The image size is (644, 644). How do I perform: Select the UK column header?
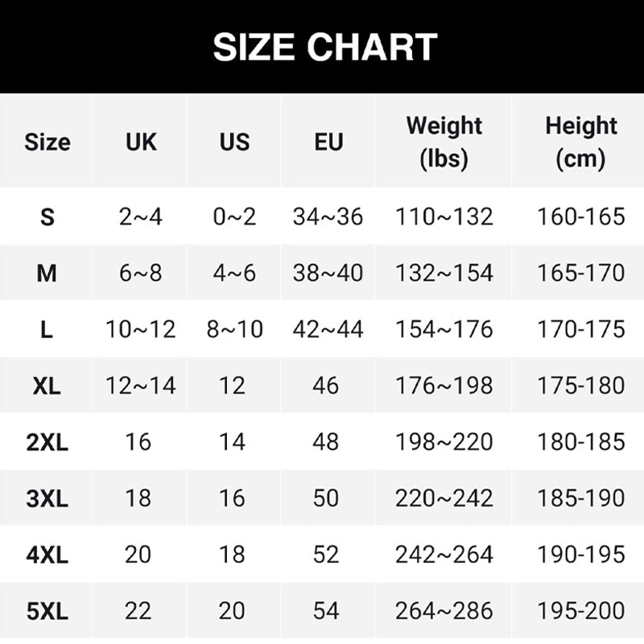click(141, 142)
